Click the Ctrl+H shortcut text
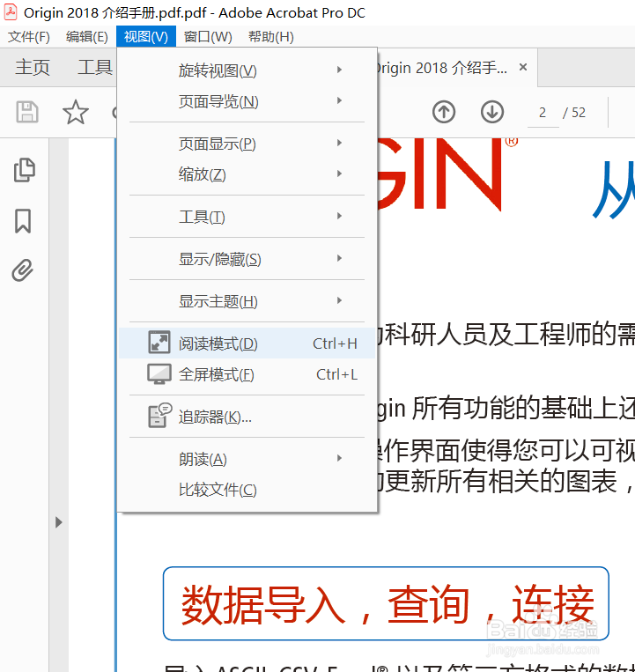 tap(335, 343)
